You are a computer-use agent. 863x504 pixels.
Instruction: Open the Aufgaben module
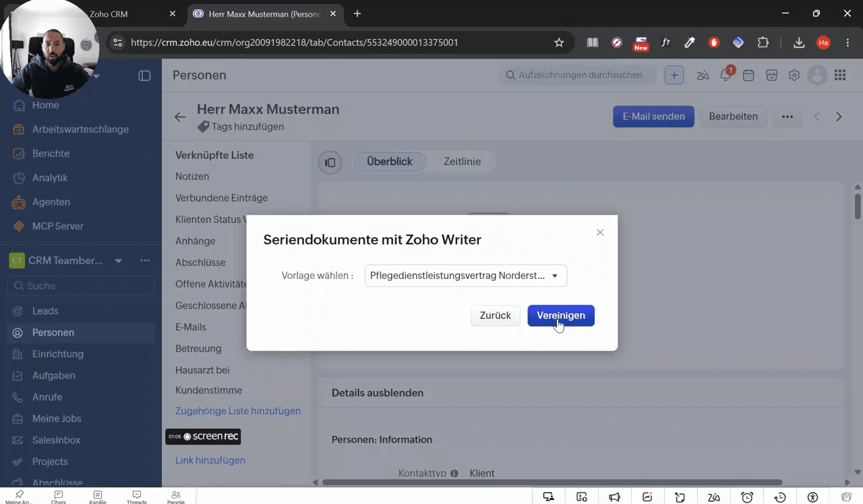tap(81, 375)
